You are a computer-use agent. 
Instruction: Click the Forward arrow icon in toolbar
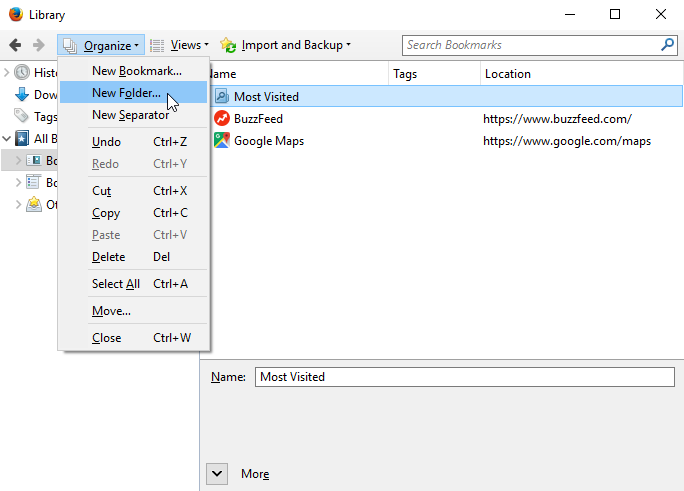tap(38, 45)
